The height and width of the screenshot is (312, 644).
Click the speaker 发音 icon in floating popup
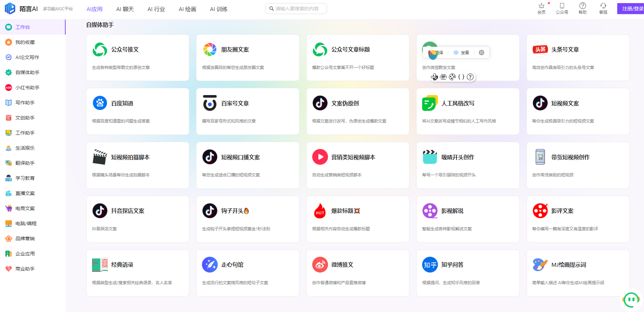[456, 53]
